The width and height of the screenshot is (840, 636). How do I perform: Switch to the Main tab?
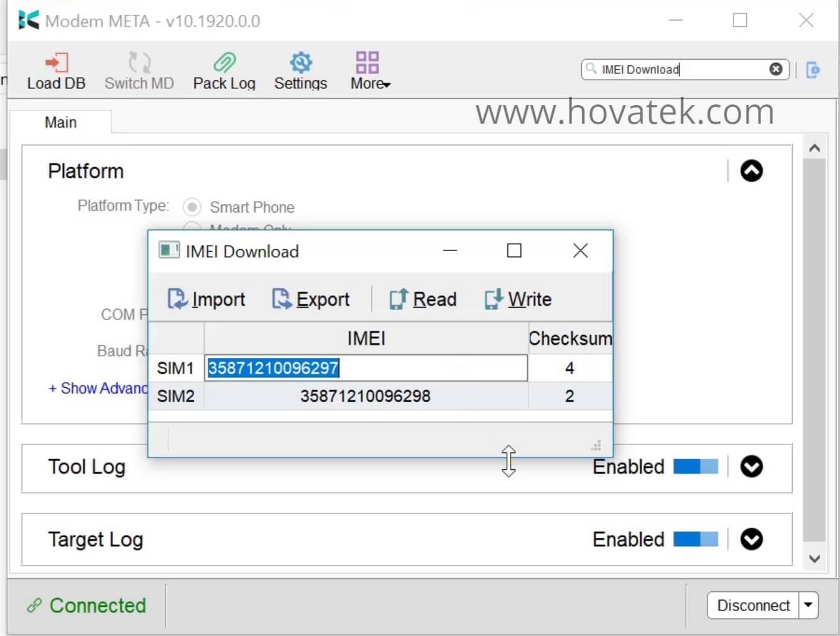coord(60,122)
